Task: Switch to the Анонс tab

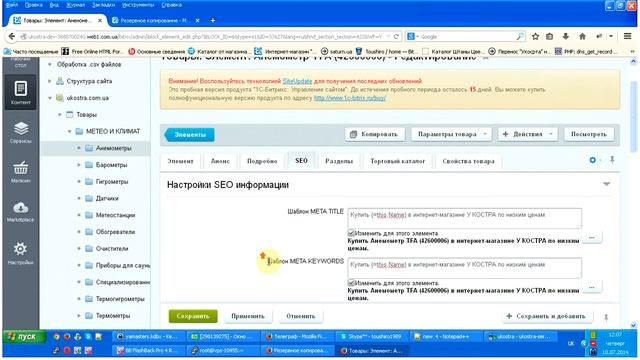Action: tap(220, 161)
